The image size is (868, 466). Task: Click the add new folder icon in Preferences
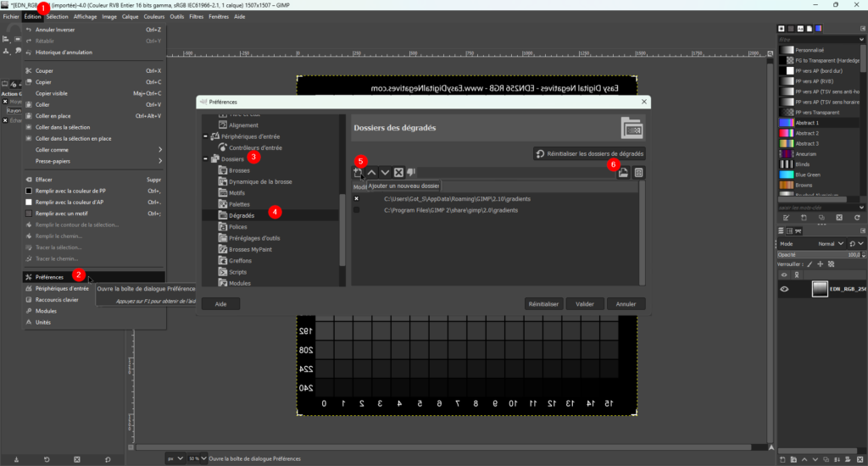click(x=359, y=173)
